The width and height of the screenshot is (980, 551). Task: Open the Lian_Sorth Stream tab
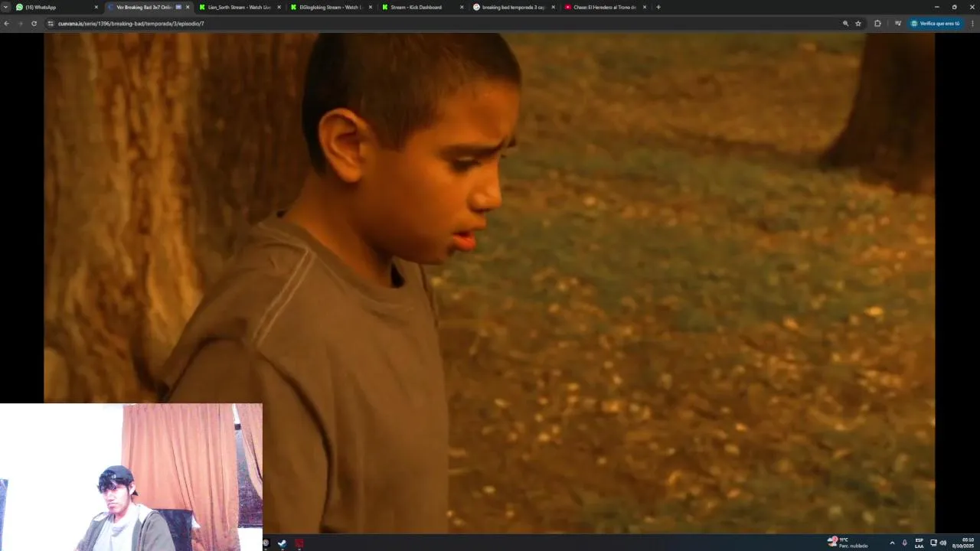[240, 7]
